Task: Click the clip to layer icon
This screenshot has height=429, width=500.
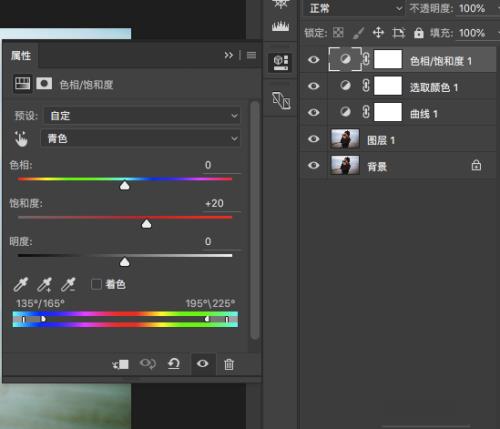Action: (120, 364)
